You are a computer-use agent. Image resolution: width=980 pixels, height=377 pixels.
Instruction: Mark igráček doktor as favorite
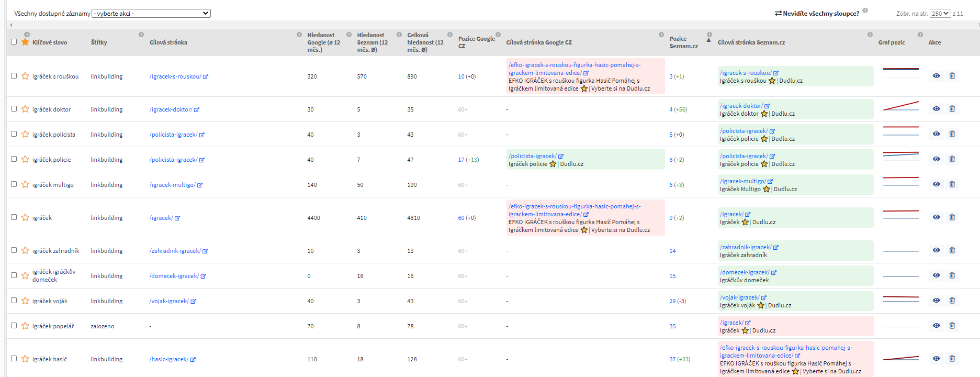[25, 109]
